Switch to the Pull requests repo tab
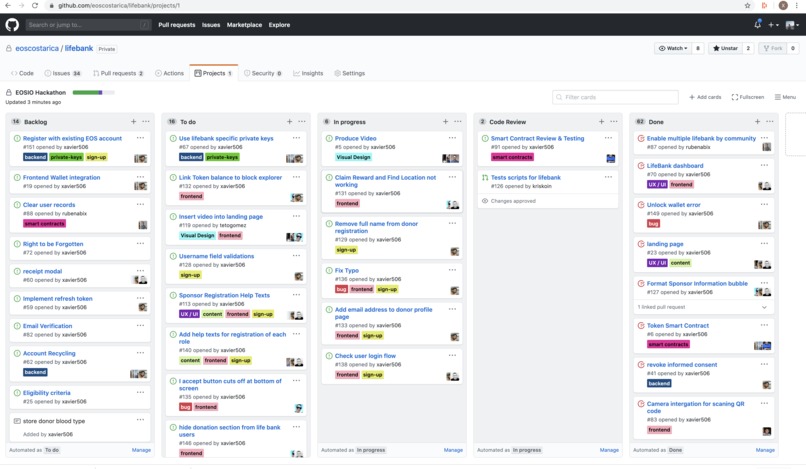 tap(118, 73)
